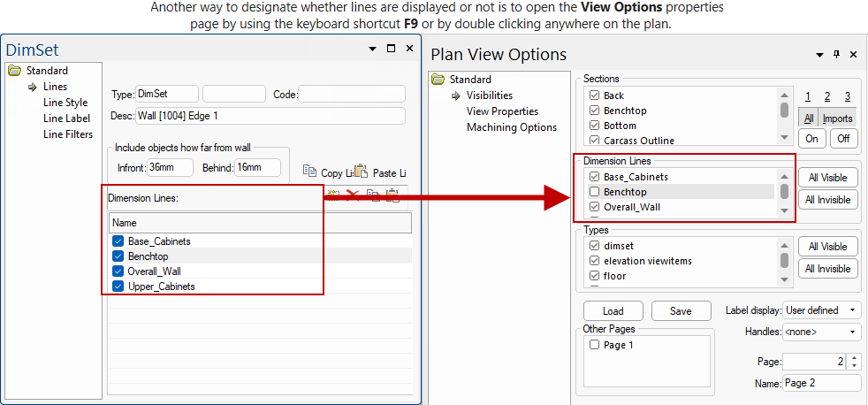868x405 pixels.
Task: Click Off button for Sections
Action: pos(843,139)
